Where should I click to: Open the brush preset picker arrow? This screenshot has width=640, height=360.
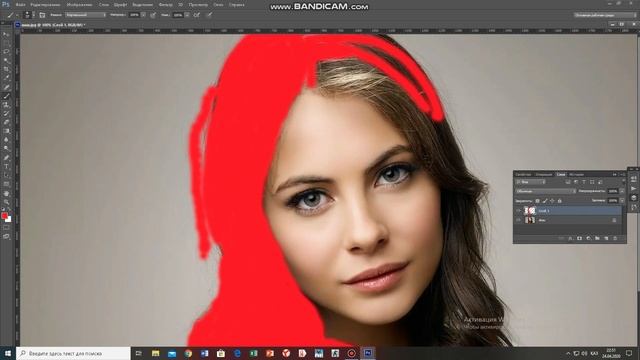pos(33,15)
